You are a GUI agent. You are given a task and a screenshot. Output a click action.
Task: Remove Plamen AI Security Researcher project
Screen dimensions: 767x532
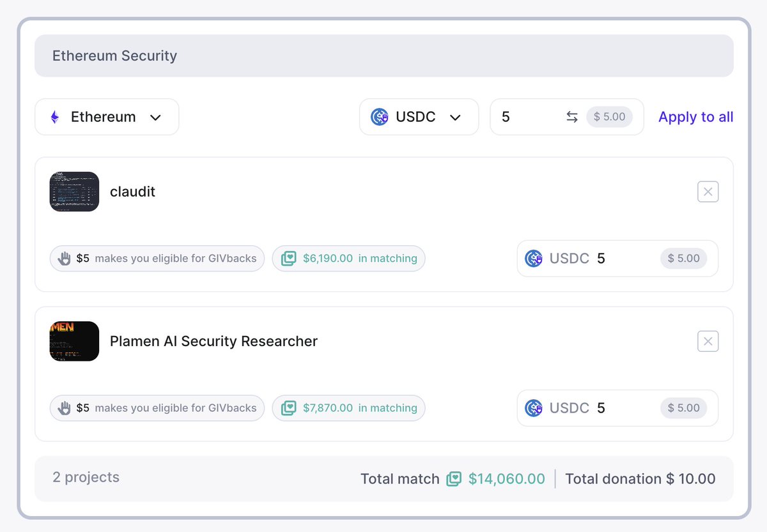708,341
